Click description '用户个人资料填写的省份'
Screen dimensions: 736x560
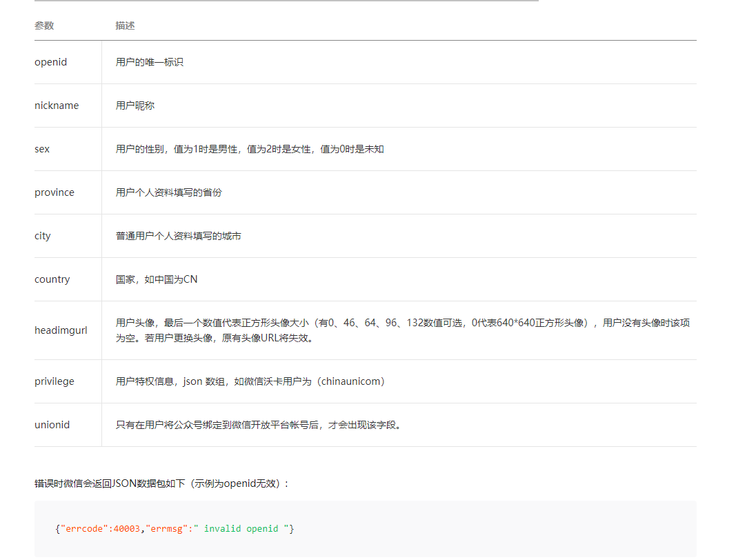tap(168, 192)
